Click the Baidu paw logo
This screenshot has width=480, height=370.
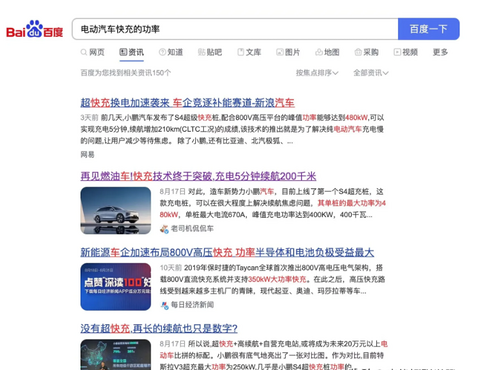[x=34, y=29]
